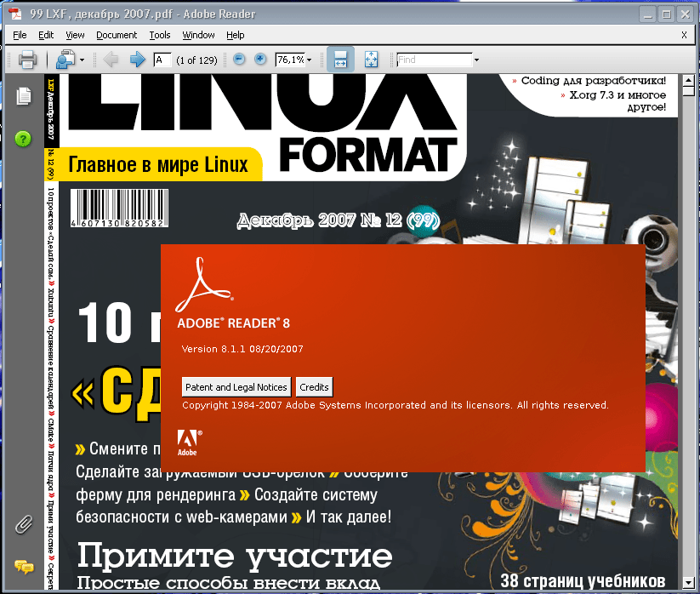The image size is (700, 594).
Task: Click the scrollbar up arrow
Action: tap(687, 78)
